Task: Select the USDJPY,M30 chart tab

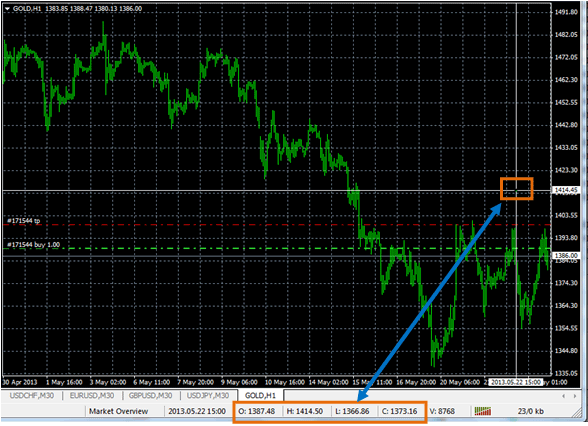Action: tap(208, 396)
